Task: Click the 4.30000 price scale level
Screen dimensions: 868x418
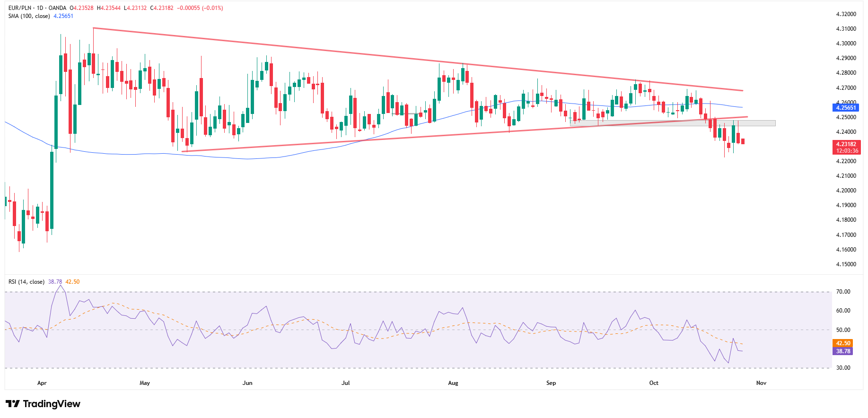Action: click(846, 44)
